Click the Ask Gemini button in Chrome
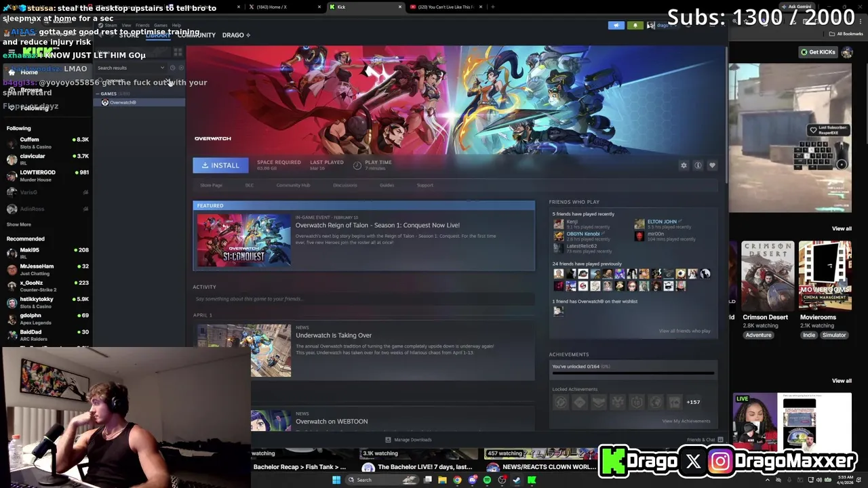Image resolution: width=868 pixels, height=488 pixels. 795,6
